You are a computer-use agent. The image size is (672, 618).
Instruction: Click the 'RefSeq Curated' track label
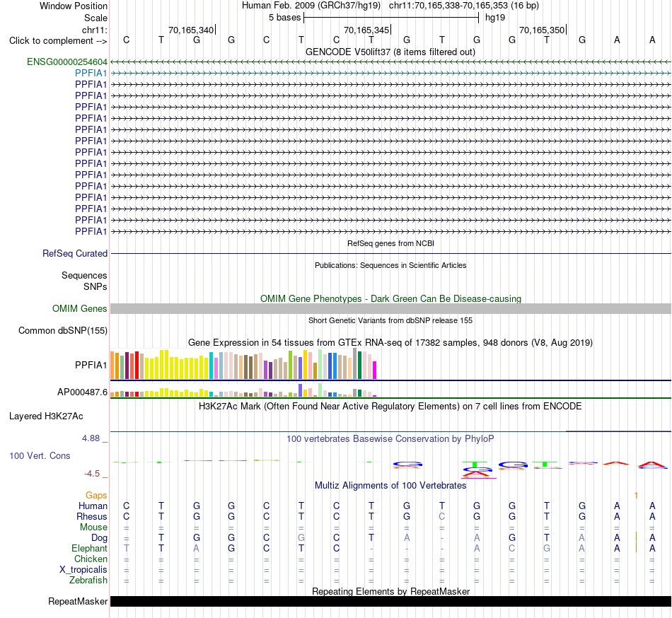point(74,254)
